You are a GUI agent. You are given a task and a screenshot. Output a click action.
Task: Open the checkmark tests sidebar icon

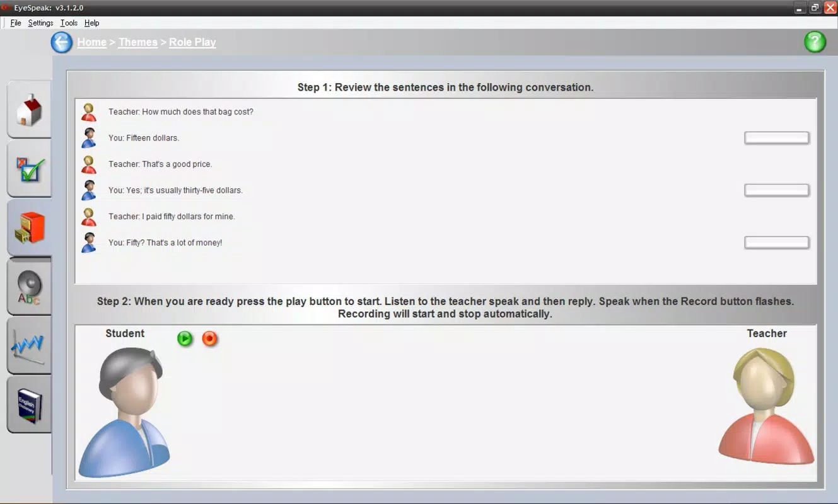click(29, 170)
